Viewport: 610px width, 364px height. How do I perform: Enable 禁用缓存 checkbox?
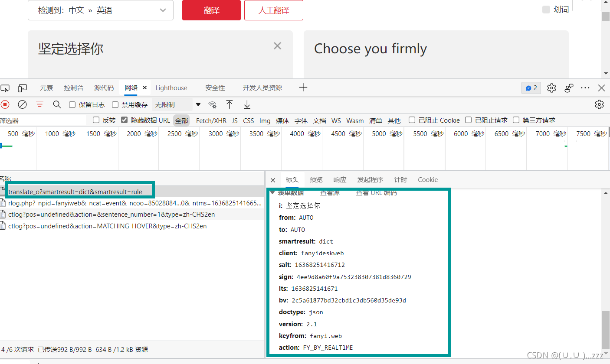pyautogui.click(x=115, y=104)
